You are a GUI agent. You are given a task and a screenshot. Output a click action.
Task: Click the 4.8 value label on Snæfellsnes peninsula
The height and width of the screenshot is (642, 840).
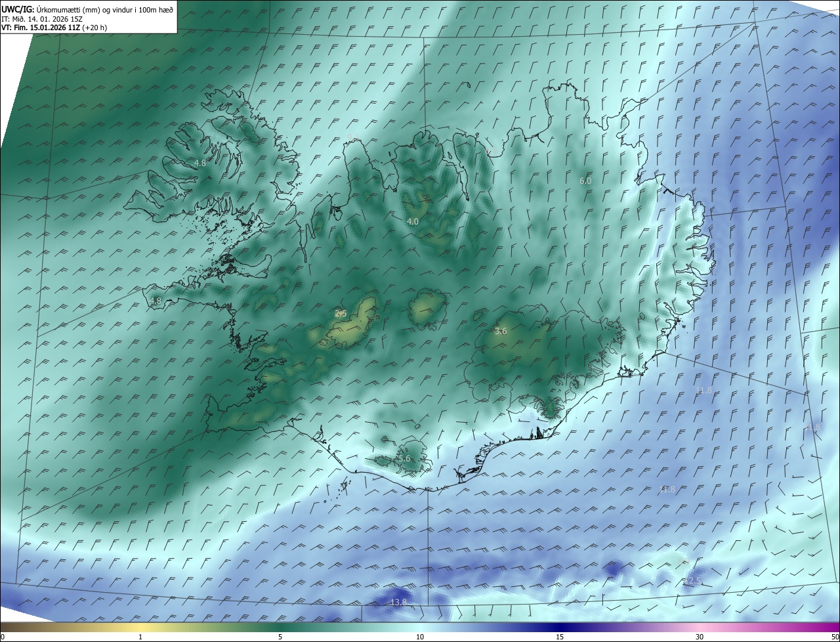156,301
